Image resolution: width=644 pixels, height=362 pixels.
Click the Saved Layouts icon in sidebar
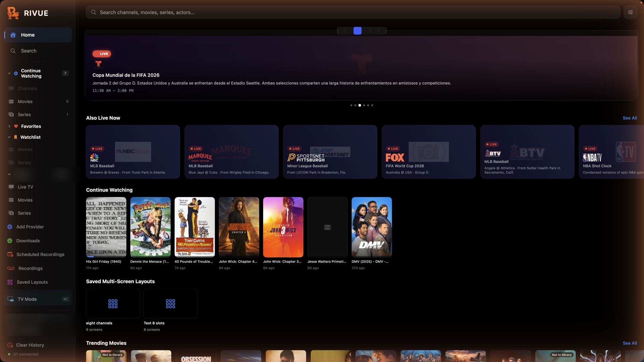(10, 282)
